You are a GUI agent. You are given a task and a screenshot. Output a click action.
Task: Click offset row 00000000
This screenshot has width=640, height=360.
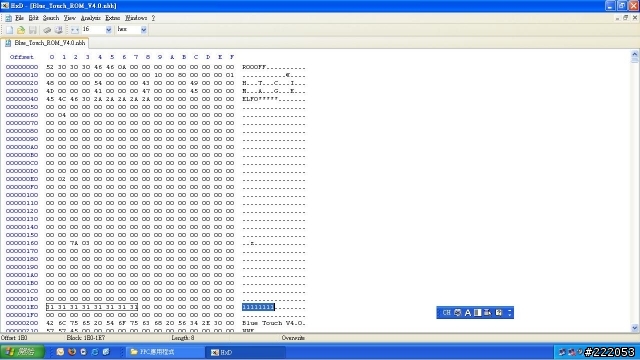[x=22, y=67]
